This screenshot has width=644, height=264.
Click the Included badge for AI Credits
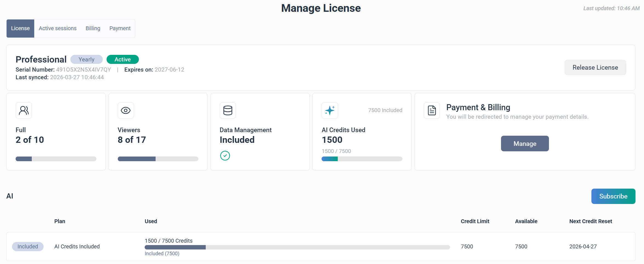click(x=28, y=246)
